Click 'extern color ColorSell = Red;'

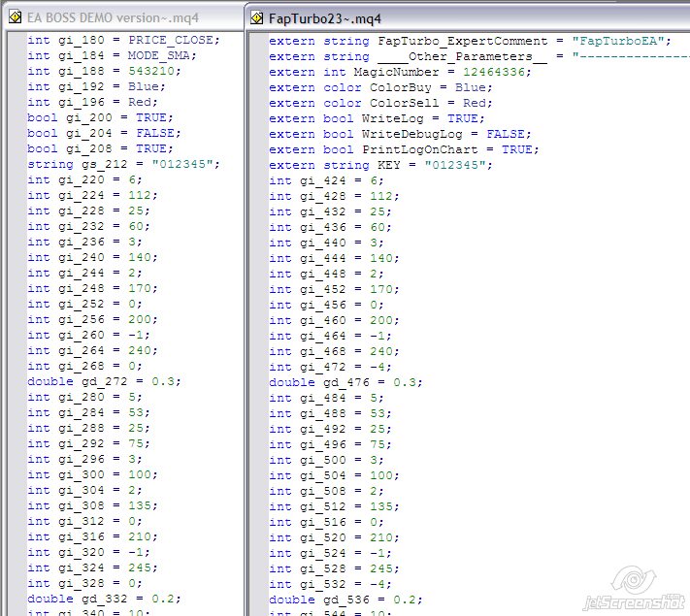point(380,103)
